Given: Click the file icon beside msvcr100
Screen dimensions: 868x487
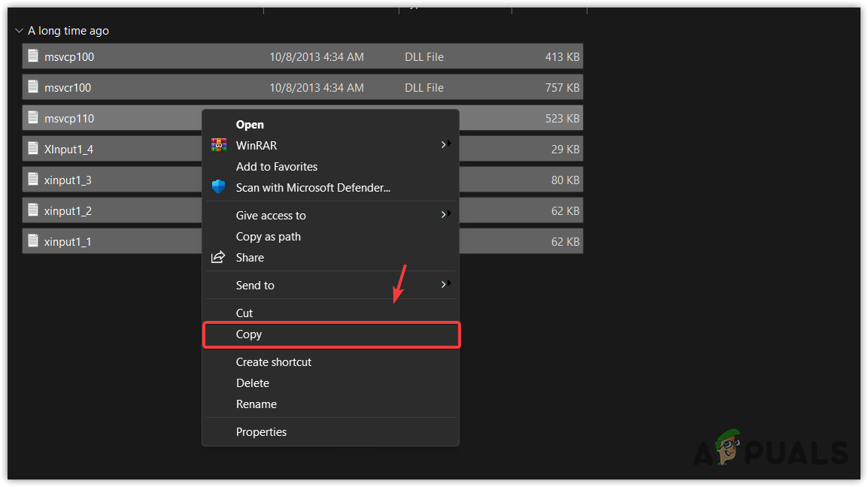Looking at the screenshot, I should 32,87.
